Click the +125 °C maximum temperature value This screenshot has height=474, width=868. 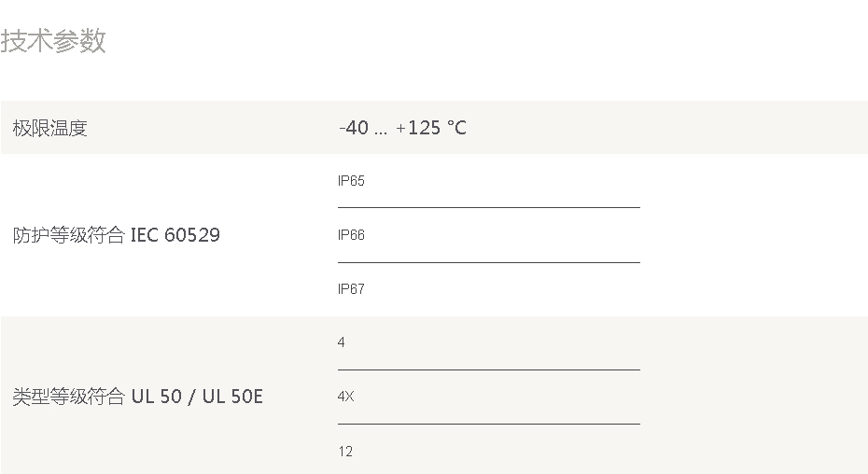click(431, 128)
